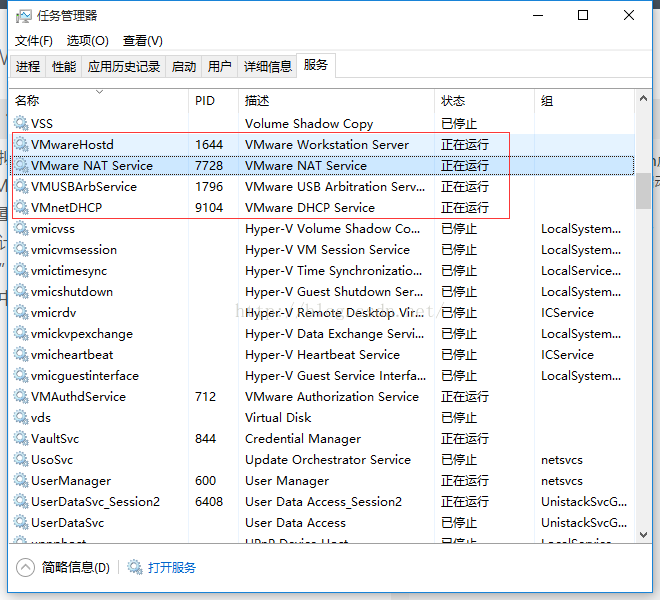Screen dimensions: 660x600
Task: Switch to the 性能 tab
Action: [x=64, y=67]
